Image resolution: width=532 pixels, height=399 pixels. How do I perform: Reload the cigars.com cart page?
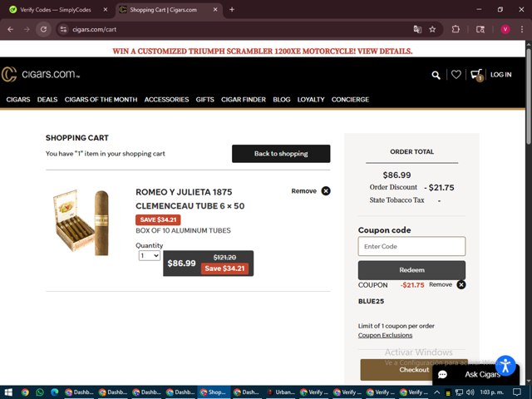pos(43,30)
